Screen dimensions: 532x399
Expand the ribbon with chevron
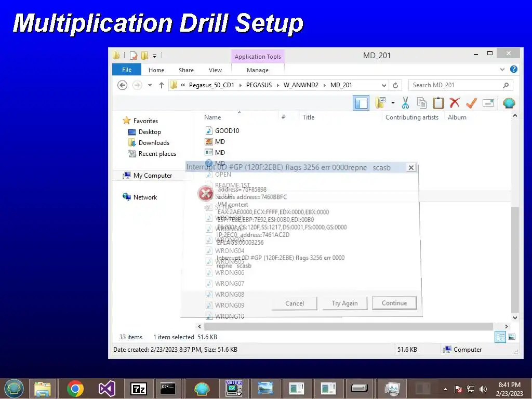click(x=502, y=70)
